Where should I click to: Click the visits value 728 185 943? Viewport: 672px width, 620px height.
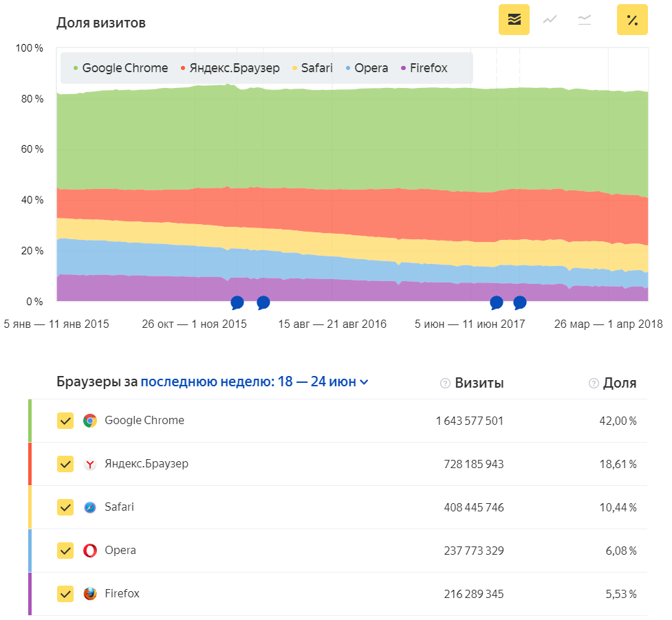[x=474, y=464]
